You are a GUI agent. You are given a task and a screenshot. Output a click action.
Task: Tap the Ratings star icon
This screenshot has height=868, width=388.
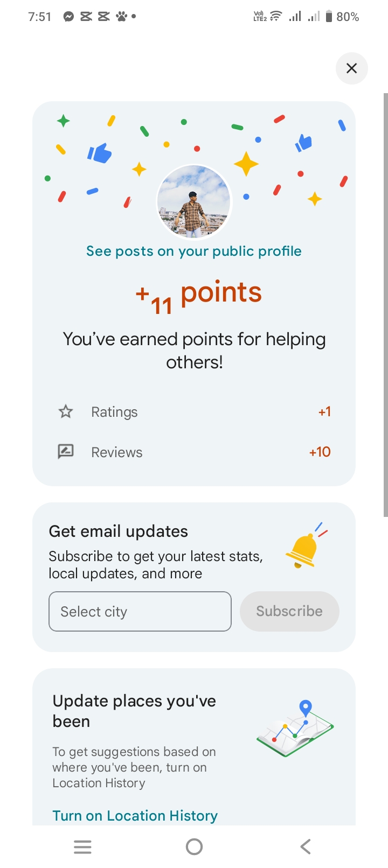(66, 412)
